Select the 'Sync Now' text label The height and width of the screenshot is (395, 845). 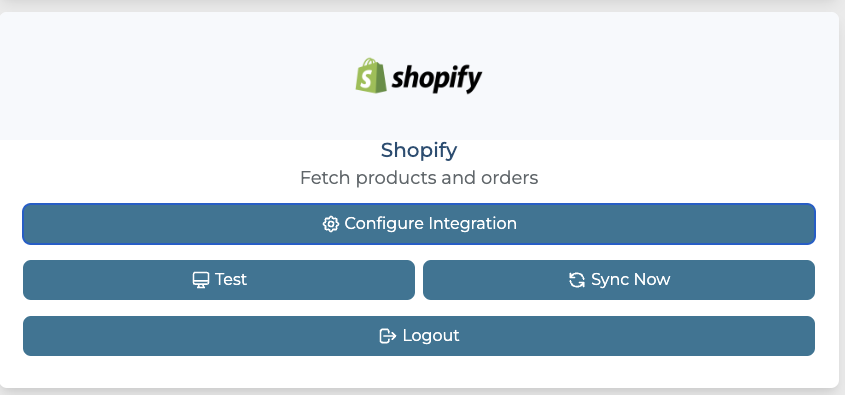click(631, 279)
